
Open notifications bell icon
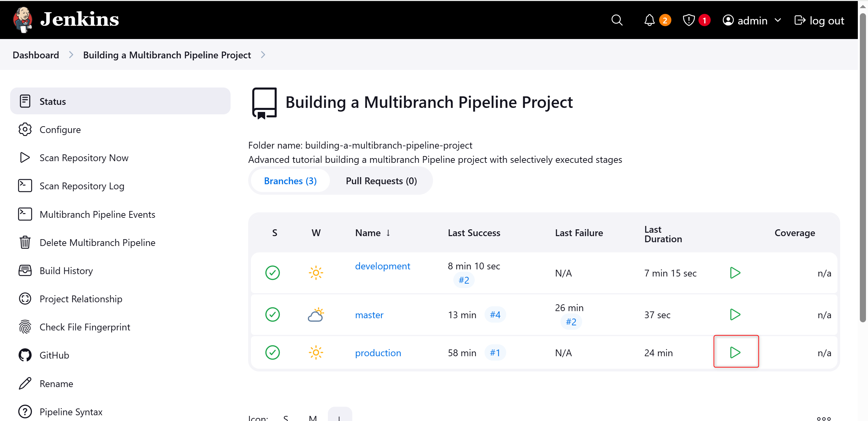[649, 20]
